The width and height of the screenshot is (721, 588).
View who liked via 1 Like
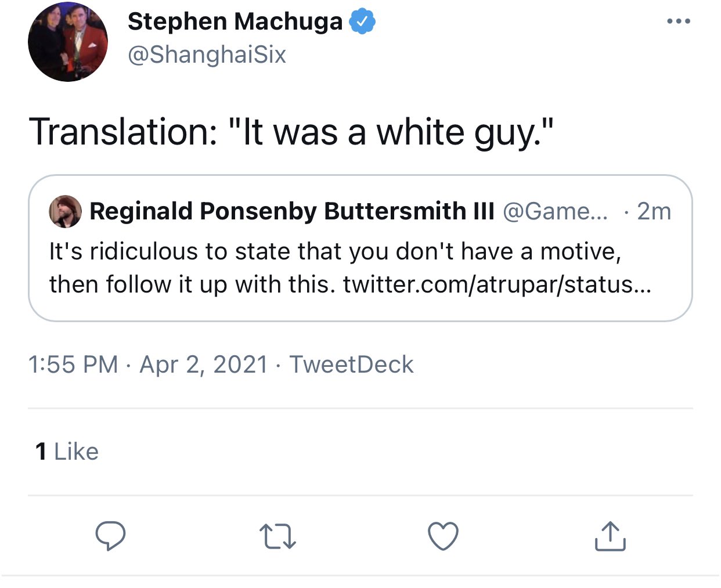67,452
